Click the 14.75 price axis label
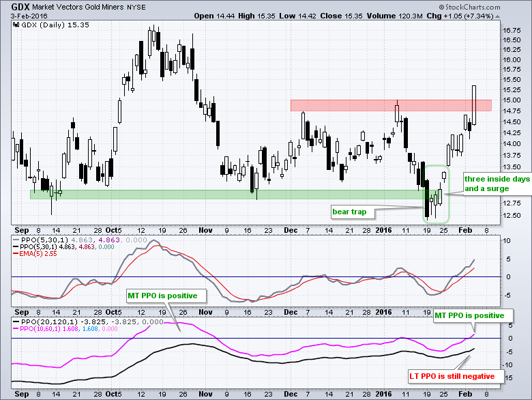This screenshot has height=400, width=532. (x=512, y=111)
